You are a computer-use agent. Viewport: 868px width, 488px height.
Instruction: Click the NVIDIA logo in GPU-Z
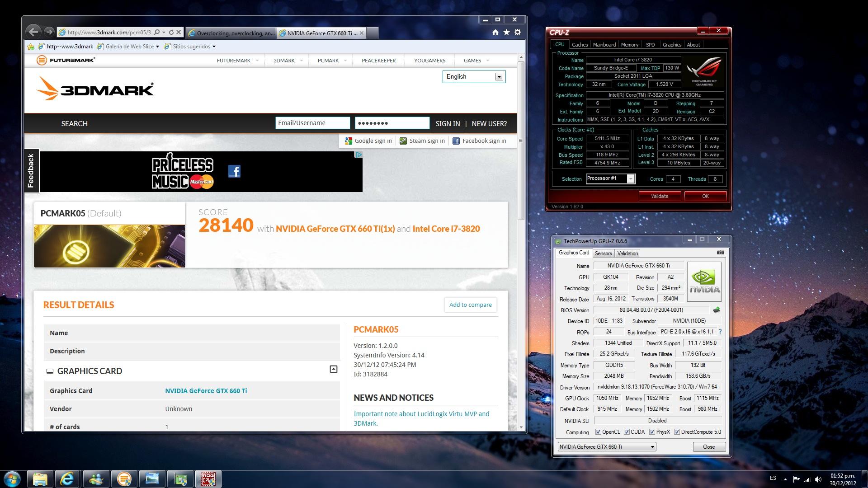click(704, 282)
